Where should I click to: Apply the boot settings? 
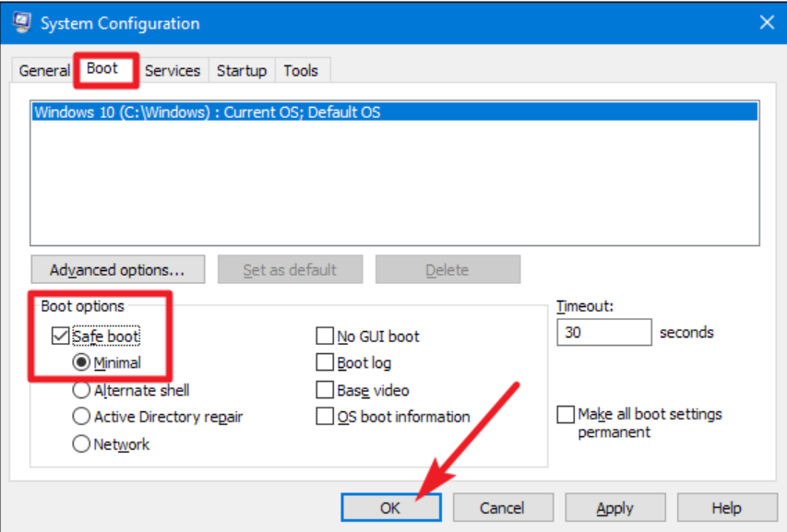point(615,508)
